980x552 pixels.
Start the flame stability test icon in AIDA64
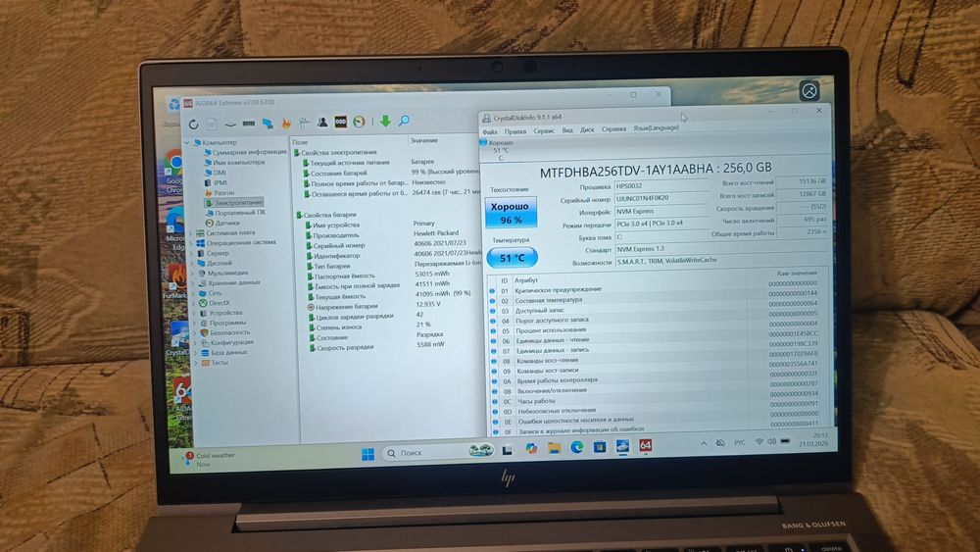point(286,124)
